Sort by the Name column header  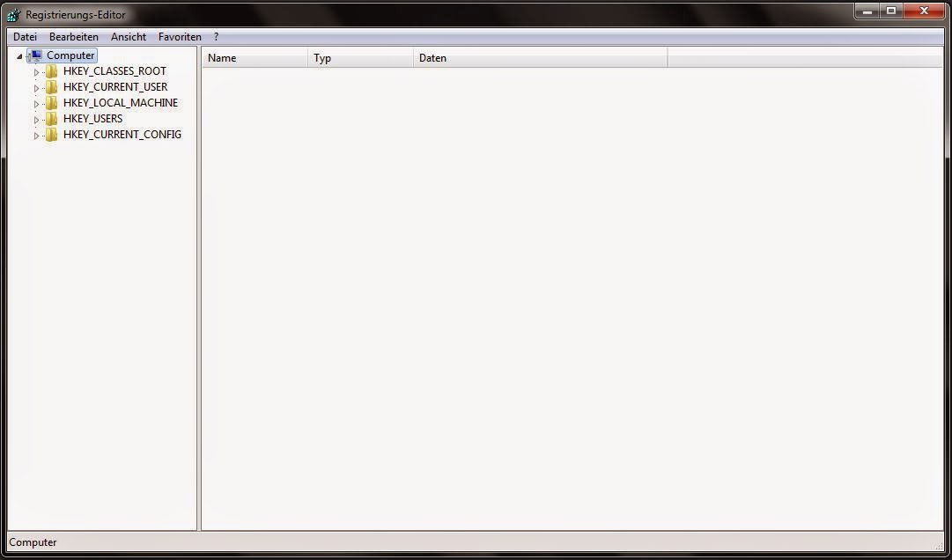click(x=255, y=58)
